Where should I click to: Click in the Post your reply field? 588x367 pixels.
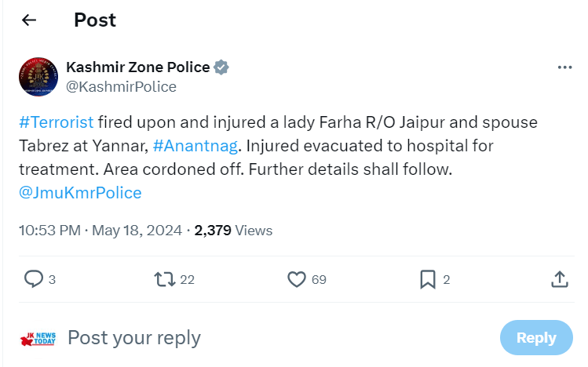tap(277, 338)
